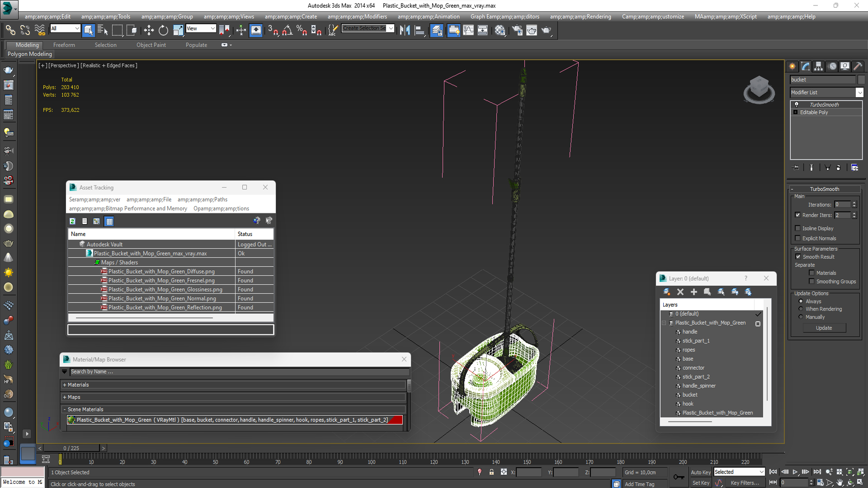The image size is (868, 488).
Task: Select the Always update radio option
Action: click(801, 301)
